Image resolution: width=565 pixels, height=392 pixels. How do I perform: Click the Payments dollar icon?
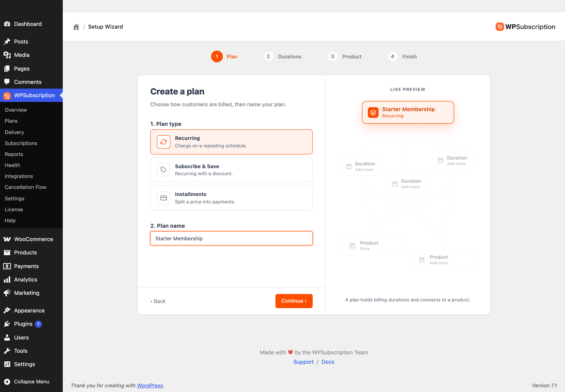(x=7, y=266)
